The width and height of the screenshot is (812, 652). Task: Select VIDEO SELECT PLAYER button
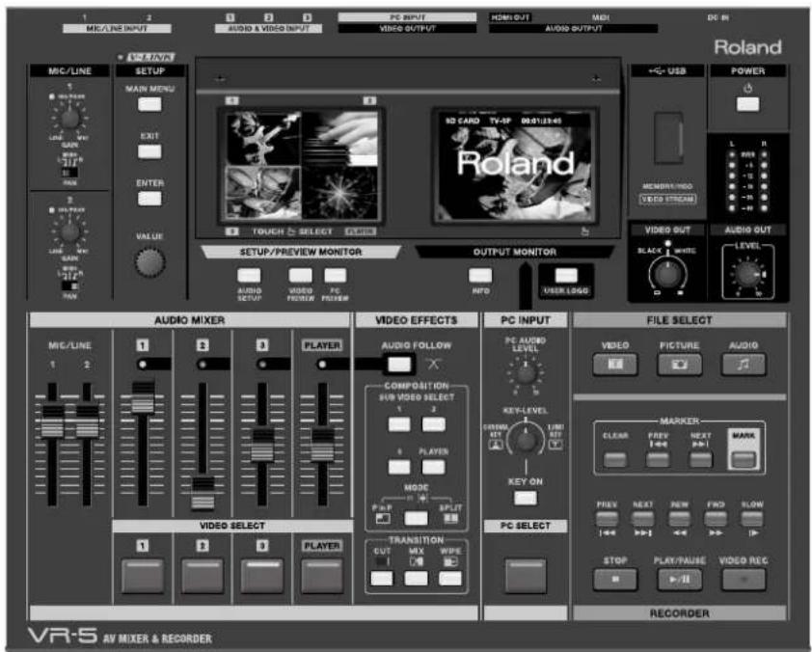(x=322, y=576)
